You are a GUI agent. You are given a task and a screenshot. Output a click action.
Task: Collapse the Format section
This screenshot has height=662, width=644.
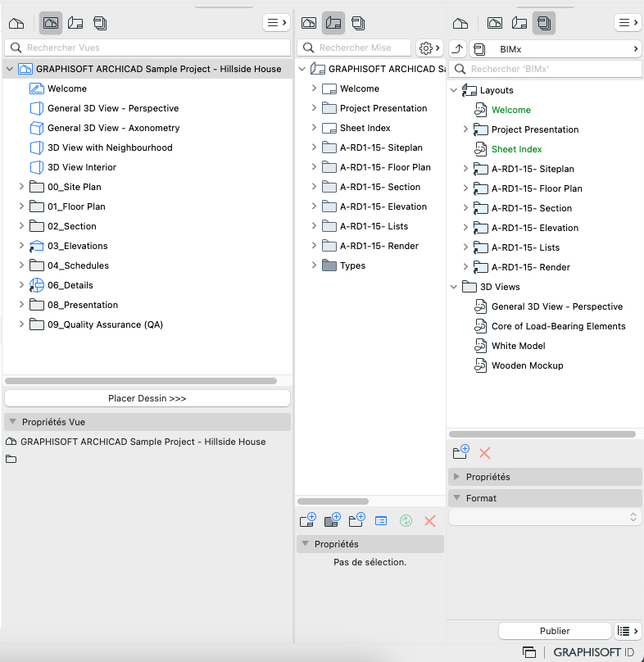coord(456,498)
